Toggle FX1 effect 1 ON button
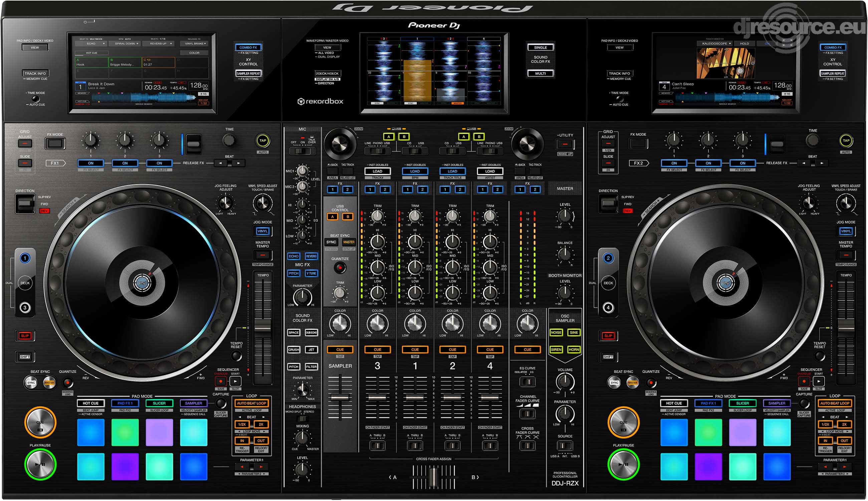868x501 pixels. [x=90, y=163]
